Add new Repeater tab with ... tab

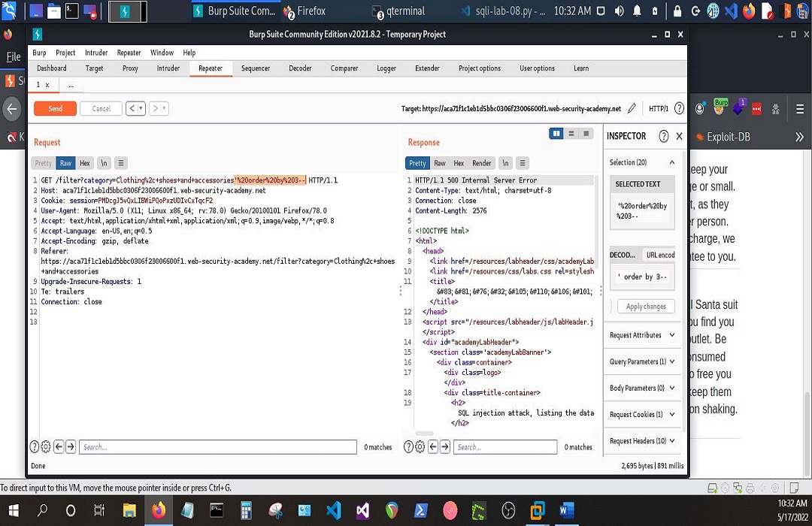pyautogui.click(x=71, y=85)
